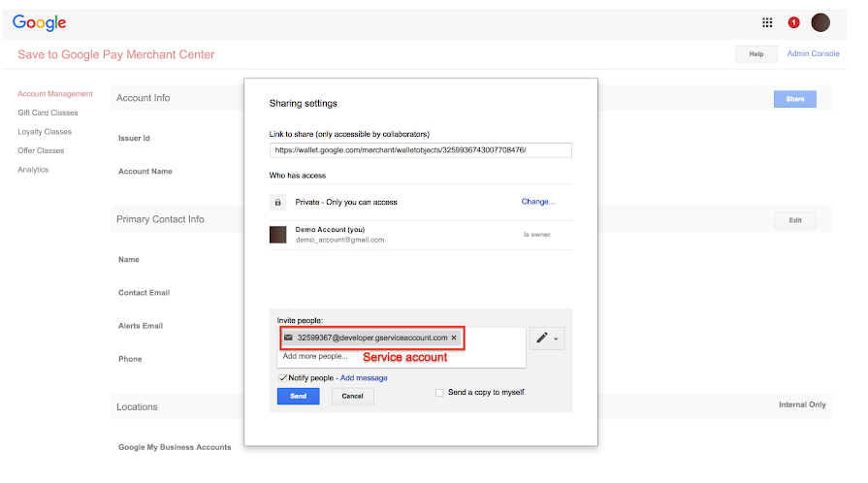Viewport: 868px width, 483px height.
Task: Uncheck the Notify people checkbox
Action: point(283,378)
